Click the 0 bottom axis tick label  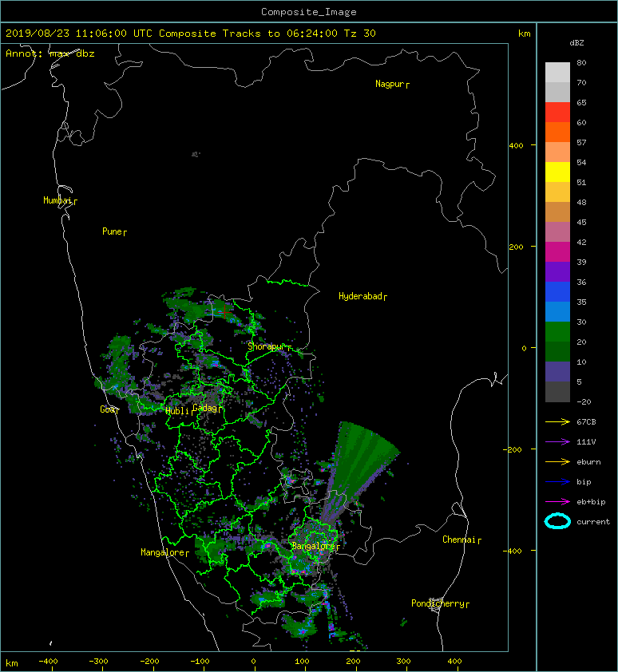pyautogui.click(x=254, y=662)
